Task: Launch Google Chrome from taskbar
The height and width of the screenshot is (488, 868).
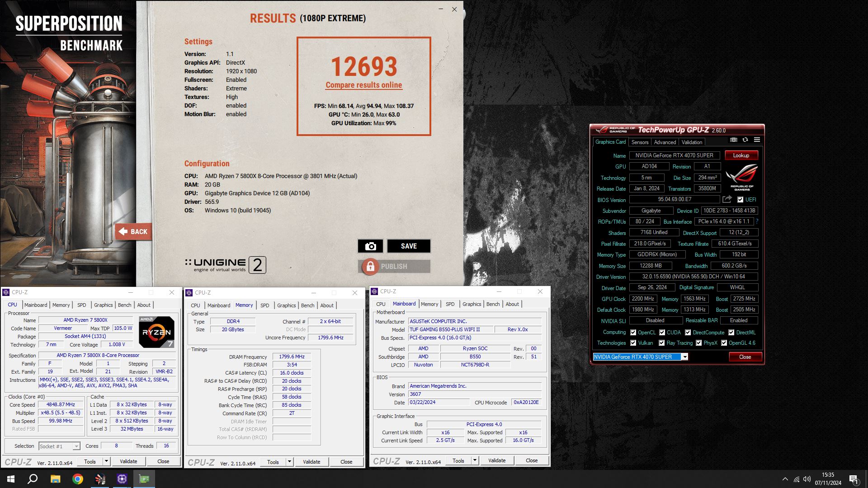Action: pos(78,479)
